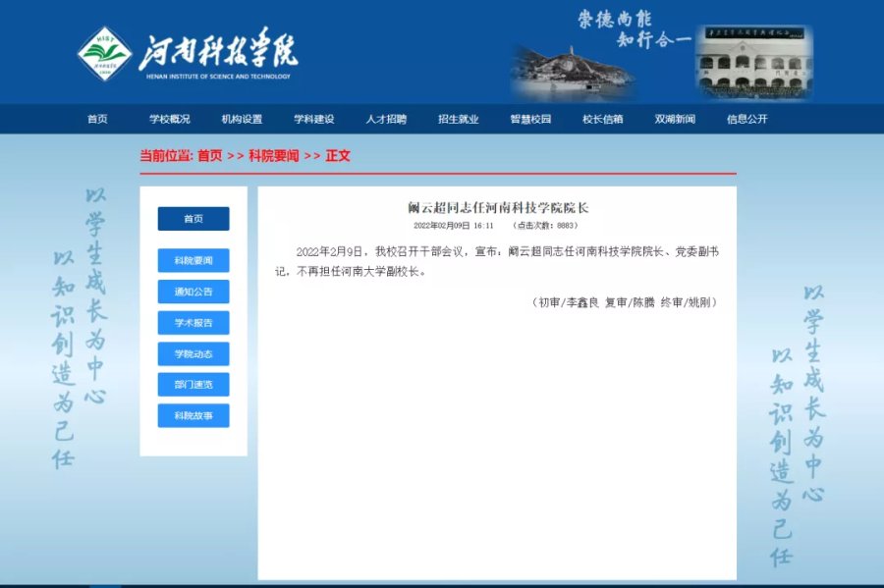Open 首页 in top navigation bar
This screenshot has width=884, height=588.
(x=97, y=120)
